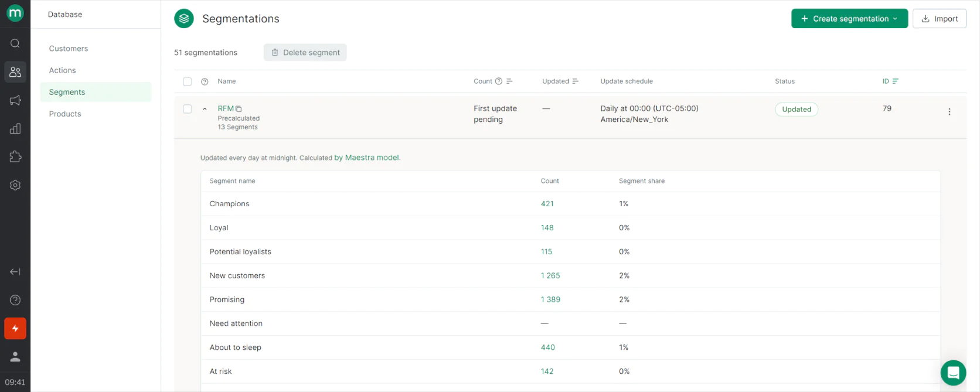Open the campaigns megaphone icon in the sidebar
The height and width of the screenshot is (392, 980).
(15, 100)
